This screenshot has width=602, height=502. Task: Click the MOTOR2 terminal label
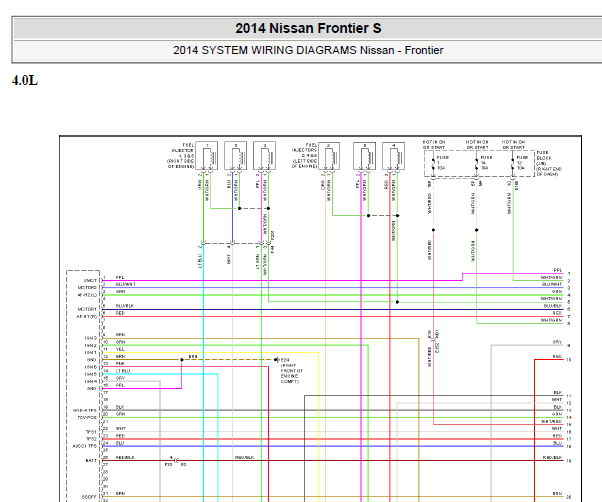88,287
